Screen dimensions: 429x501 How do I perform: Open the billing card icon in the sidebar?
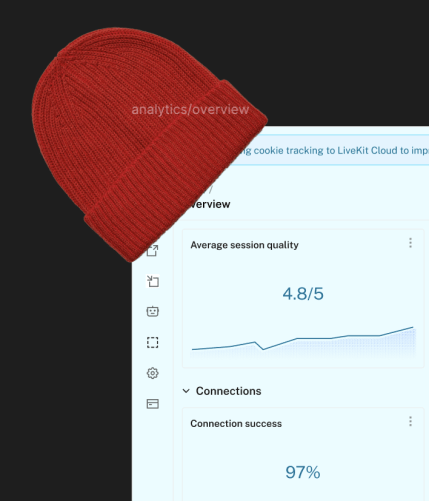(x=153, y=404)
